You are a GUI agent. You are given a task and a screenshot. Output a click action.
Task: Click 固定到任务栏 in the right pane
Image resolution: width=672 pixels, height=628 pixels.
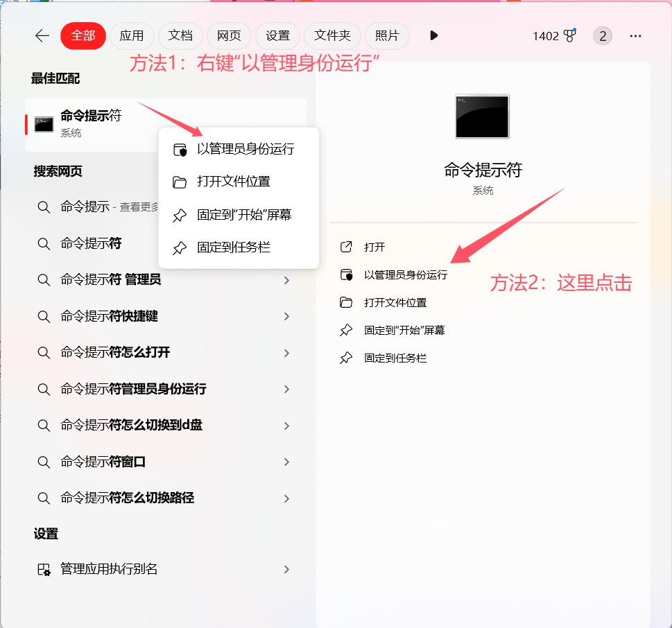point(395,358)
